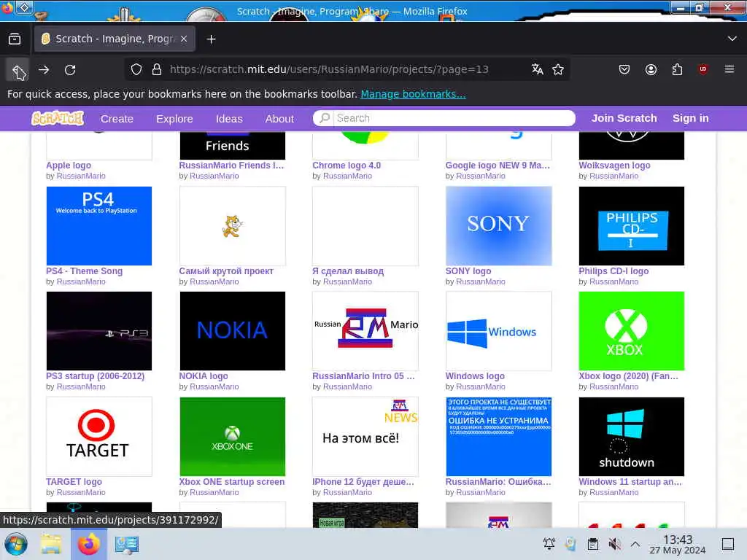Open the blue Russian error screen thumbnail

(x=498, y=437)
